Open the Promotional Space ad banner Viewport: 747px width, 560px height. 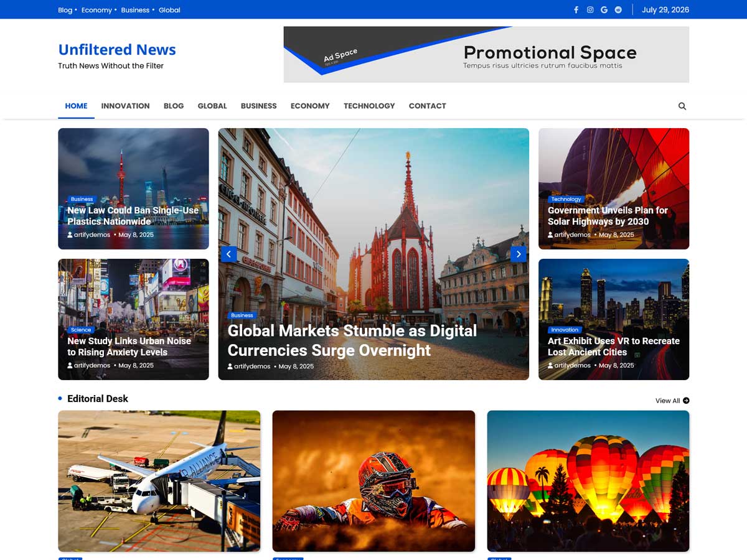click(x=486, y=54)
